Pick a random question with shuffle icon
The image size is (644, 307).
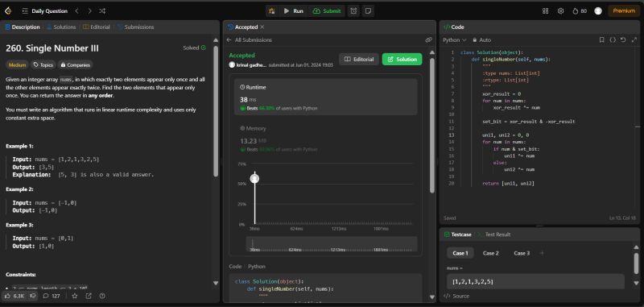click(103, 11)
